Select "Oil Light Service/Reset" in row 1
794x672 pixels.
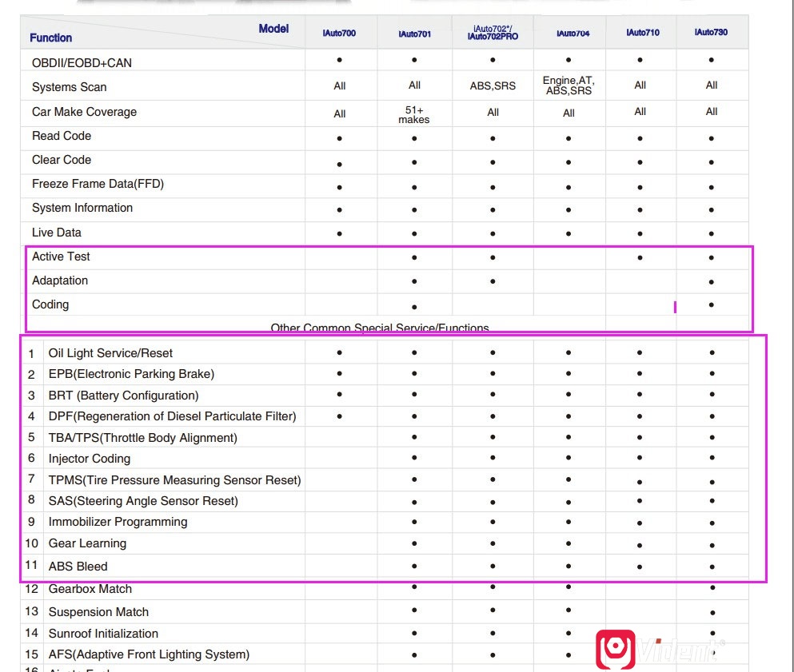(x=110, y=353)
